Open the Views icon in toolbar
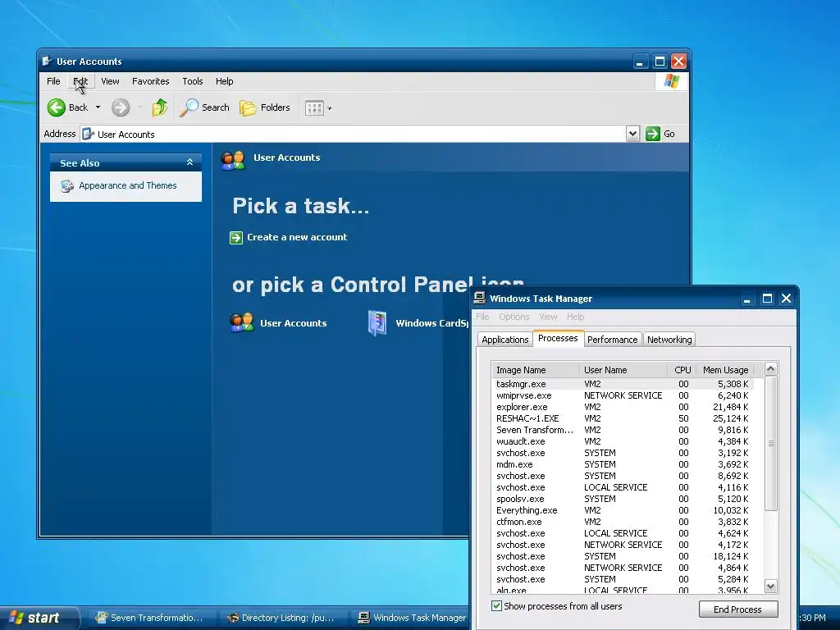 click(314, 108)
